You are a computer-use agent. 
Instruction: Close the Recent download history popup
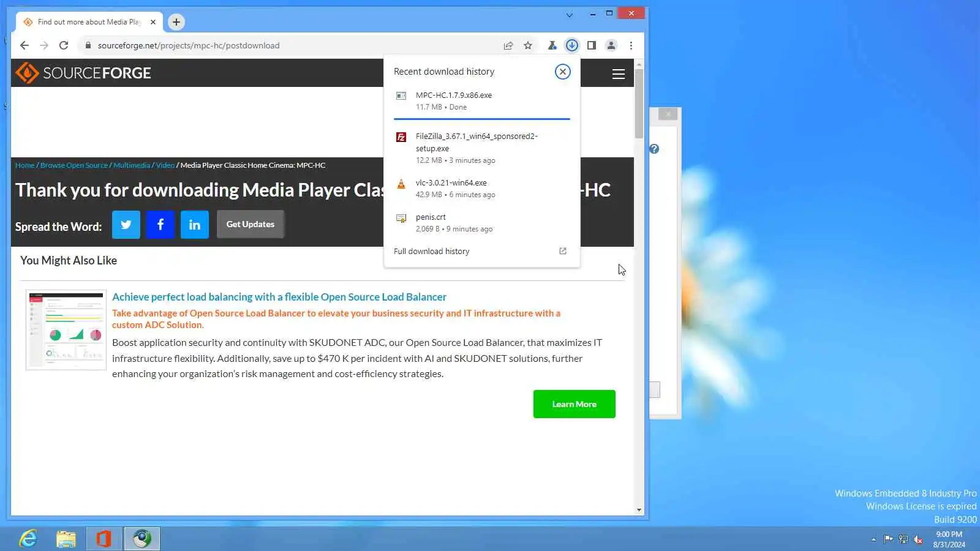click(x=563, y=72)
